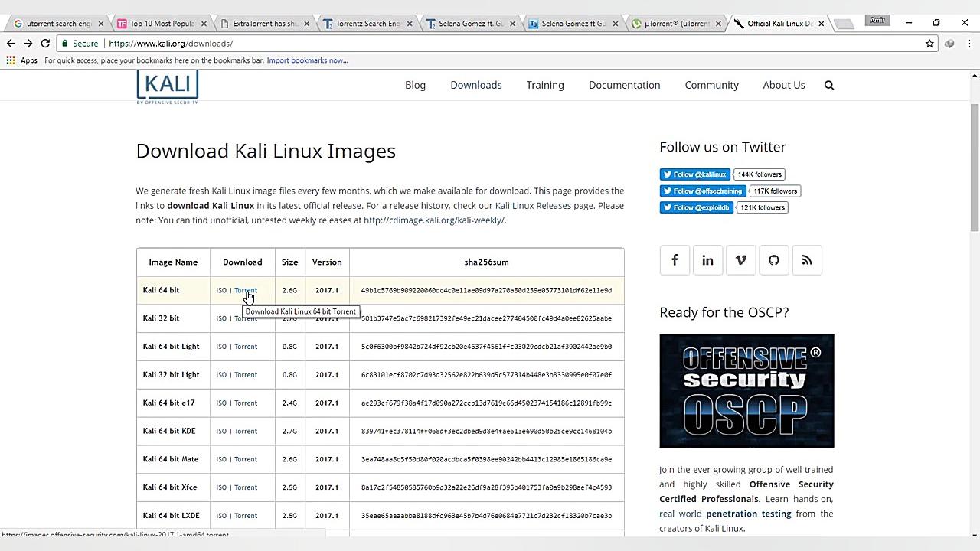This screenshot has width=980, height=551.
Task: Click the extension icon beside the bookmark star
Action: pos(949,44)
